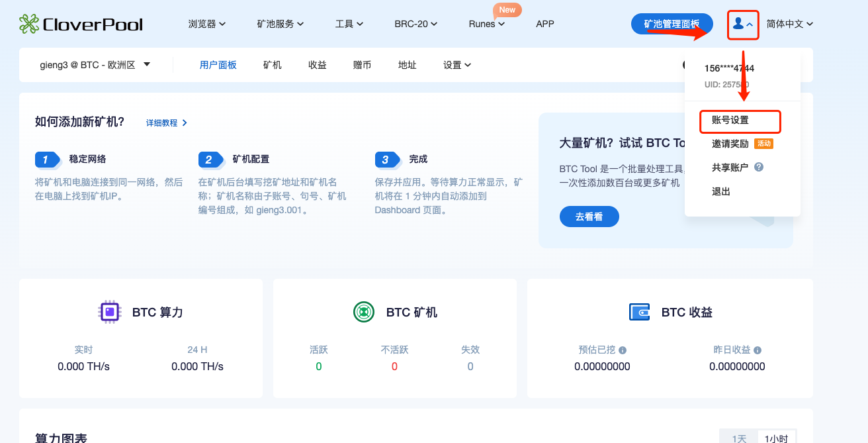This screenshot has width=868, height=443.
Task: Click the CloverPool logo
Action: (81, 25)
